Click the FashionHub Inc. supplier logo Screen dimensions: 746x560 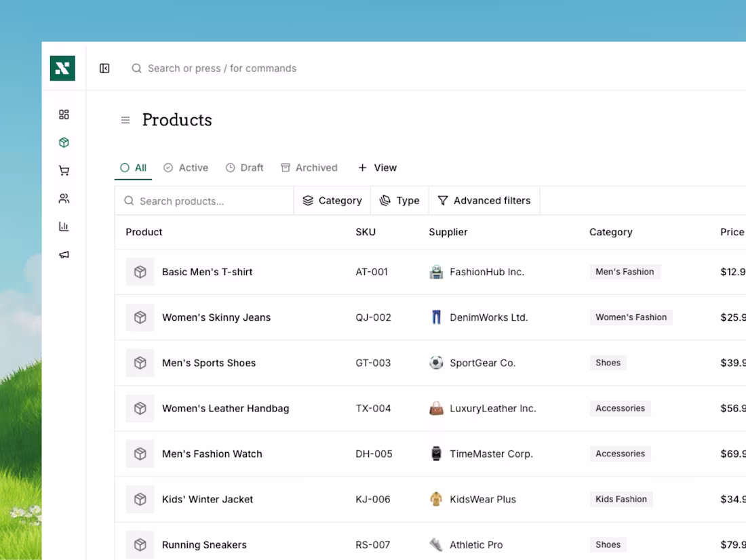(x=436, y=272)
